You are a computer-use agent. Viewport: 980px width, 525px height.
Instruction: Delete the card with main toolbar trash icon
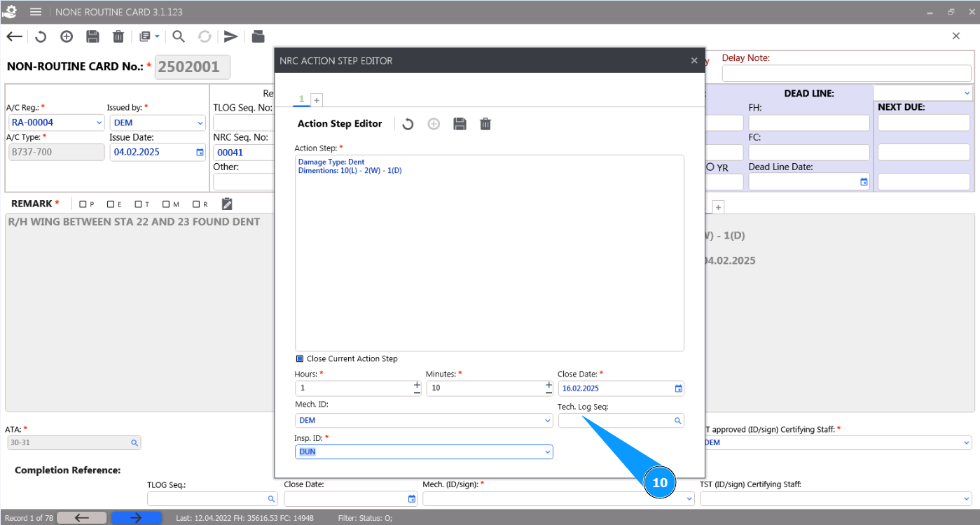[x=118, y=37]
